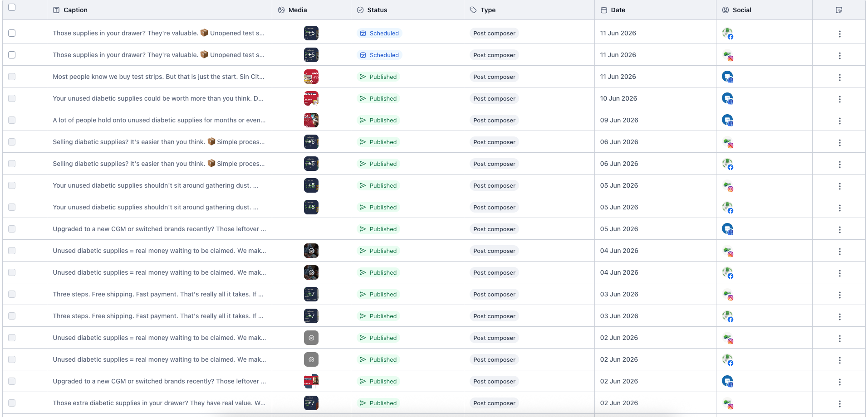868x417 pixels.
Task: Open three-dot menu for 'Those extra diabetic supplies' post
Action: click(x=840, y=404)
